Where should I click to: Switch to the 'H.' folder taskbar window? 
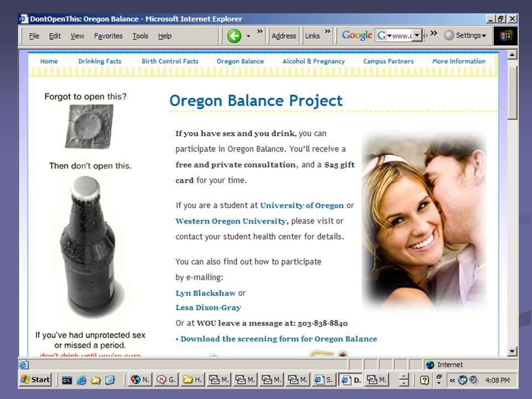point(192,380)
